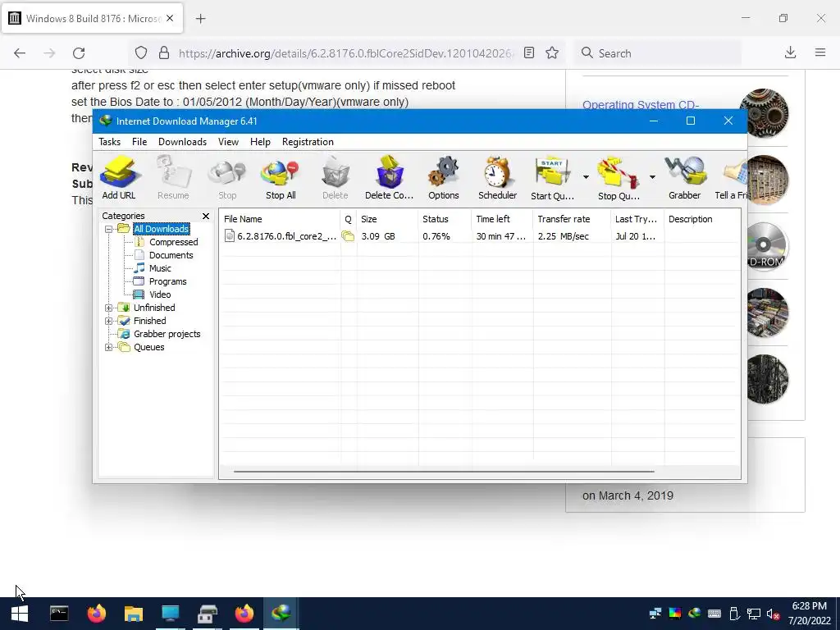Open Firefox downloads panel arrow

pyautogui.click(x=790, y=53)
